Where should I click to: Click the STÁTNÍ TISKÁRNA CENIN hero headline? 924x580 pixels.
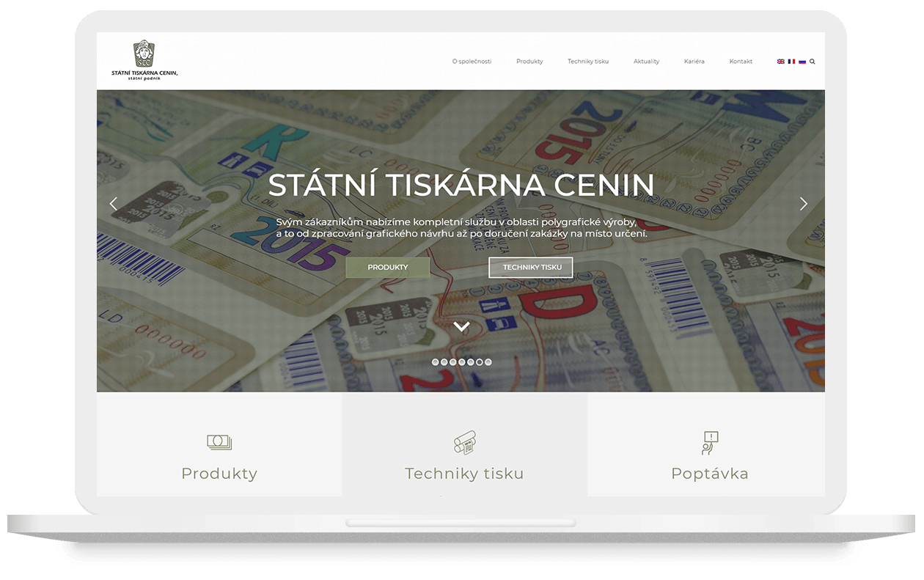[x=461, y=185]
